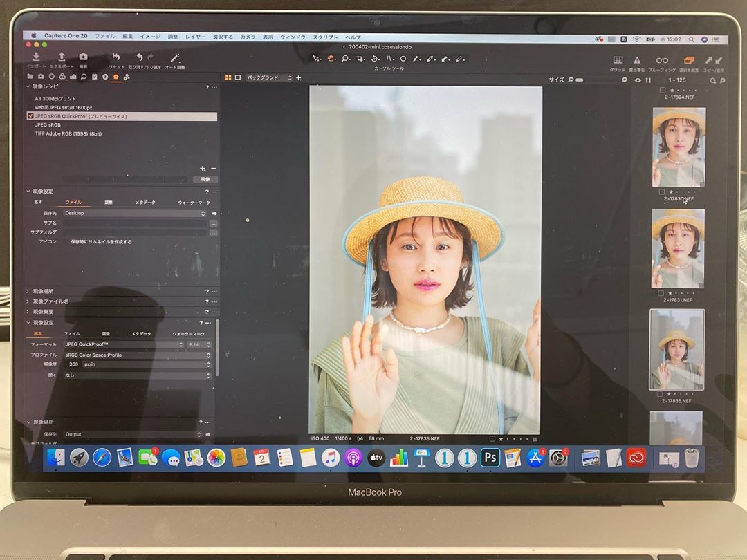
Task: Tick the checkbox above the 2-17824.NEF thumbnail
Action: point(662,90)
